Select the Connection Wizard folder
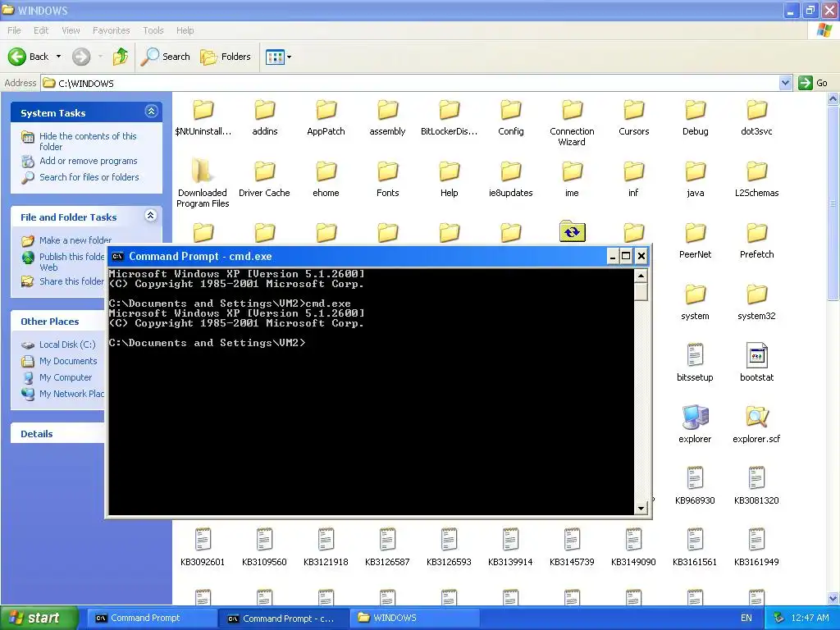 (572, 123)
